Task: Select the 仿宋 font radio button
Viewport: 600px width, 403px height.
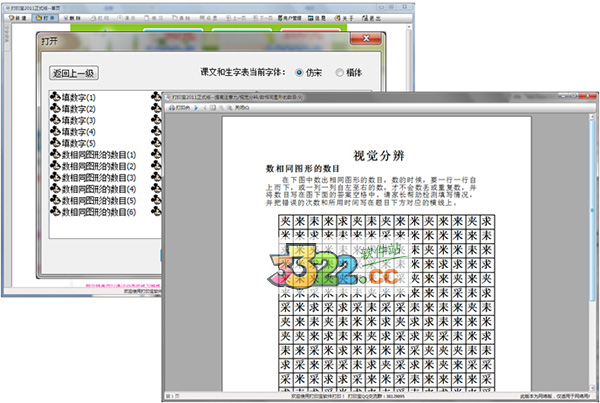Action: coord(298,72)
